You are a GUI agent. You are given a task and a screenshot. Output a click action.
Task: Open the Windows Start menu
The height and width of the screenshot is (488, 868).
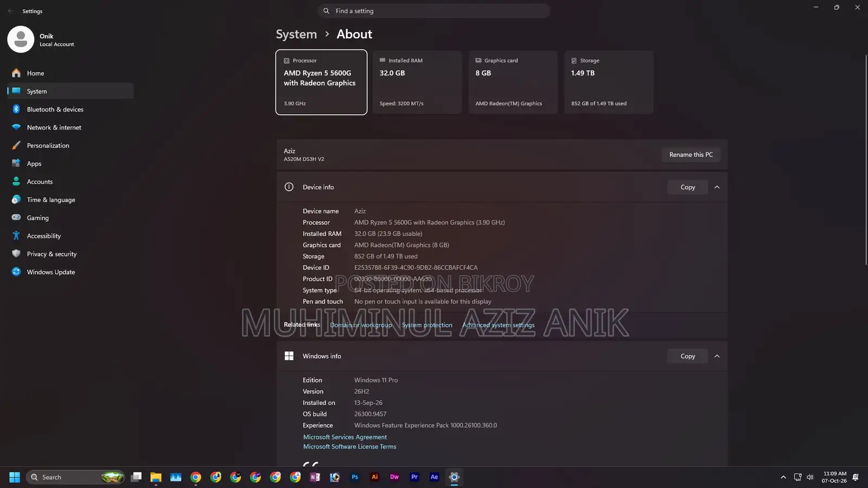pyautogui.click(x=15, y=477)
